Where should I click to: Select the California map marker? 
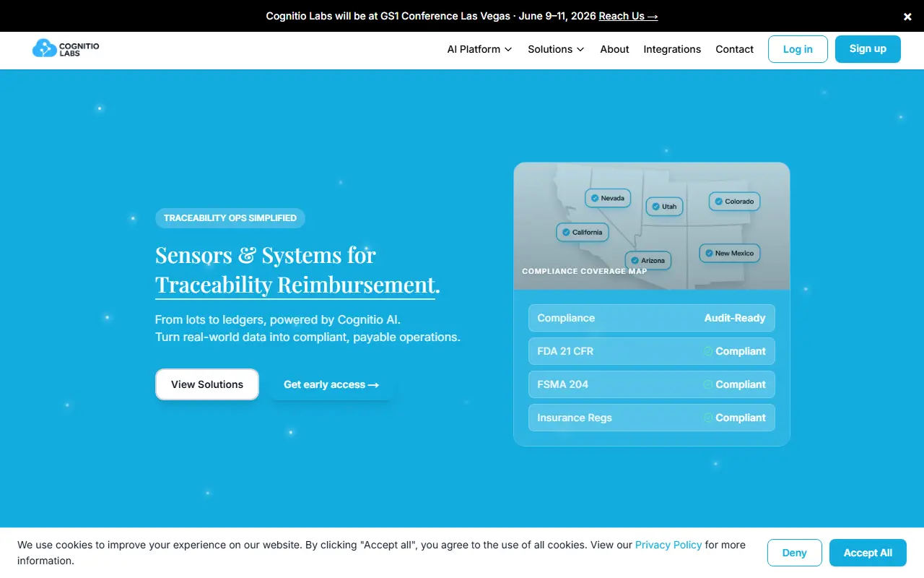pyautogui.click(x=583, y=233)
